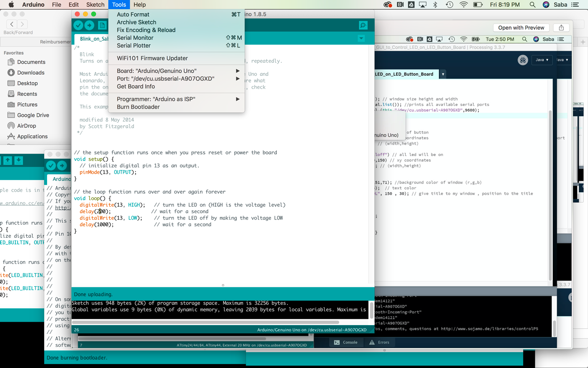The height and width of the screenshot is (368, 588).
Task: Select the Arduino tab in the background sketch window
Action: pyautogui.click(x=61, y=179)
